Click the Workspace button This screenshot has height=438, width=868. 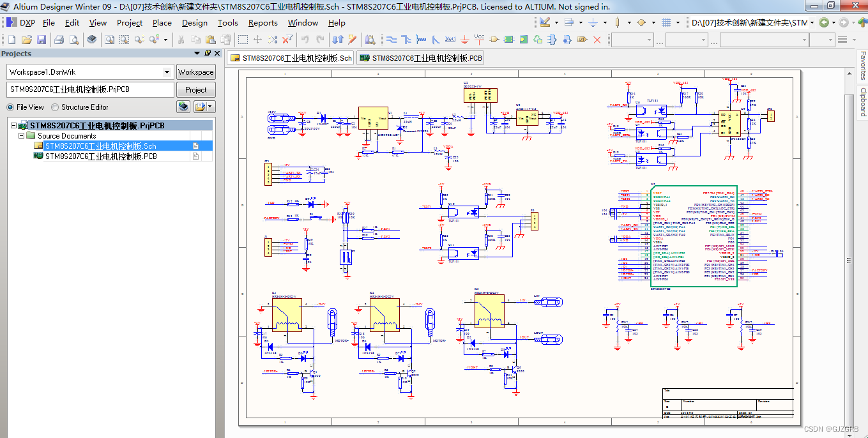[196, 72]
